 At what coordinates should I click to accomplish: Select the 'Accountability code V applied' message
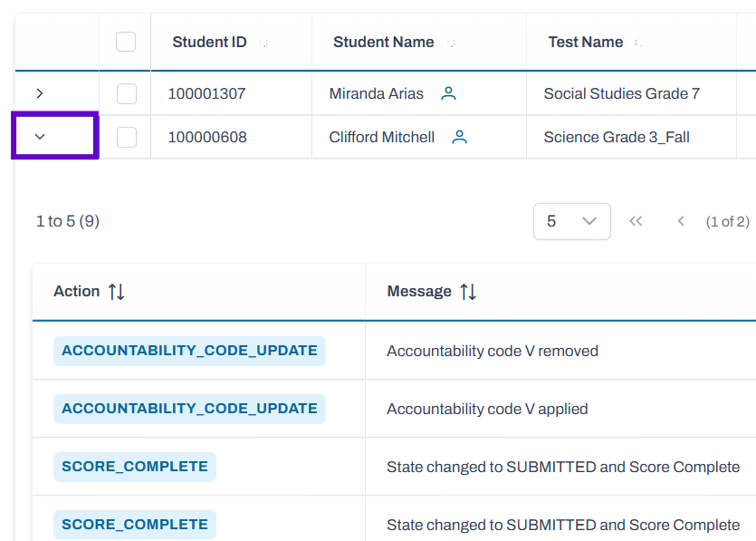click(x=487, y=409)
